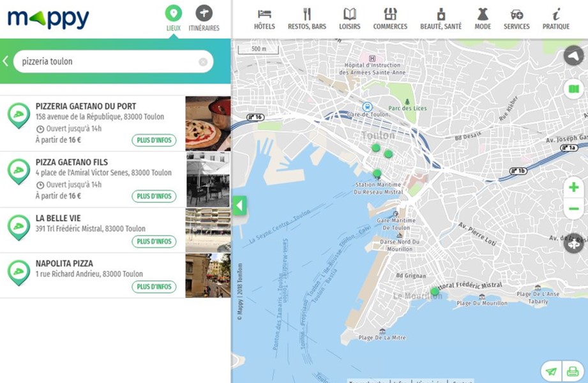Screen dimensions: 588x383
Task: Click pin icon for La Belle Vie
Action: click(19, 227)
